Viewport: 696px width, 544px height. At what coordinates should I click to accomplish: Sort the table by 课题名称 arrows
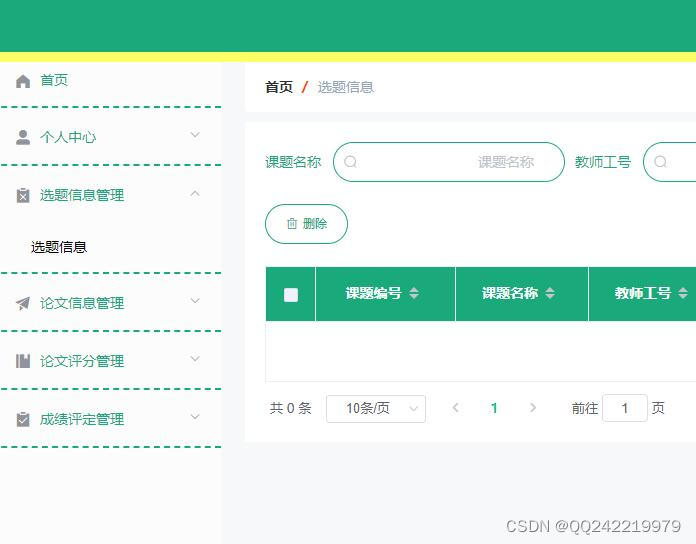(549, 293)
